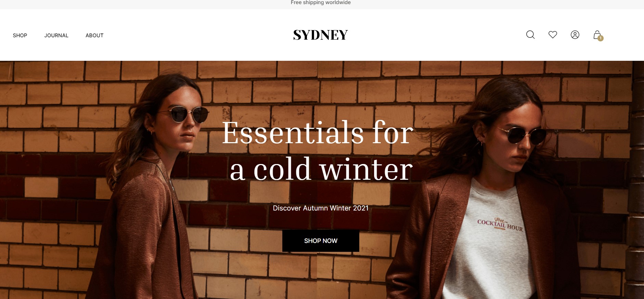Click the 'a cold winter' headline line
The width and height of the screenshot is (644, 299).
(x=321, y=169)
